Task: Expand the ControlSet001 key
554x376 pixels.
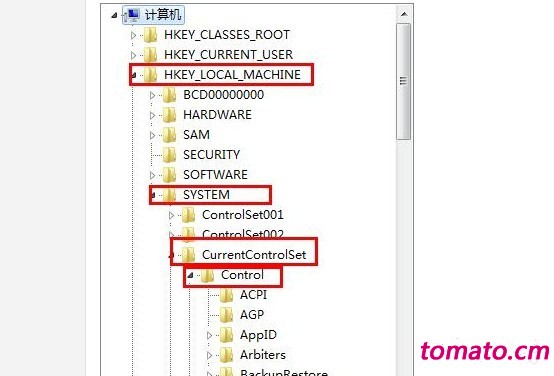Action: [172, 215]
